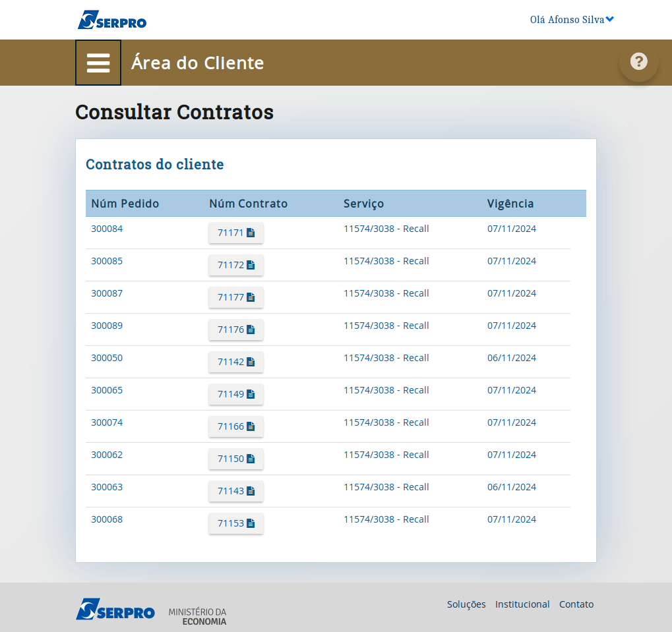Click the Contato footer link
This screenshot has width=672, height=632.
(x=576, y=604)
